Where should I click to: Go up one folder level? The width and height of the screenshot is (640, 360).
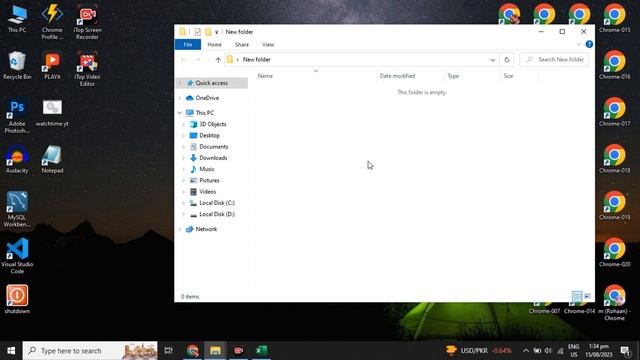point(218,60)
